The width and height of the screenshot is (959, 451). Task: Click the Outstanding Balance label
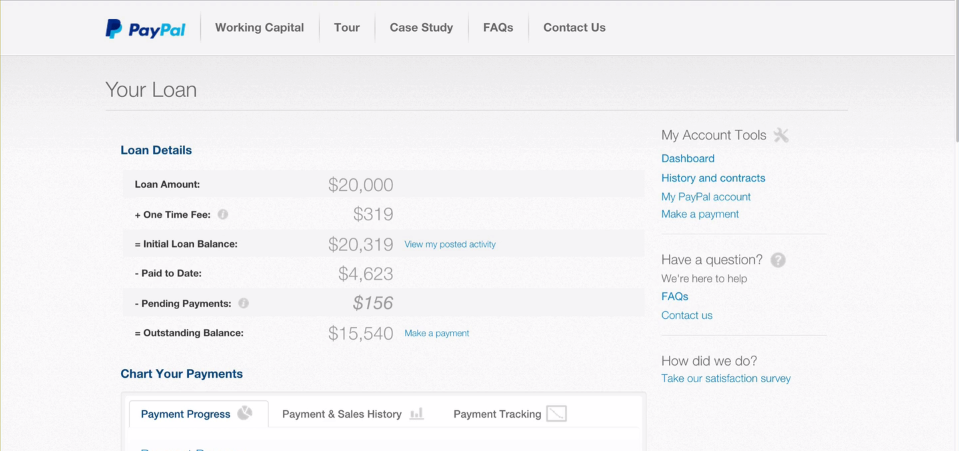pos(189,334)
